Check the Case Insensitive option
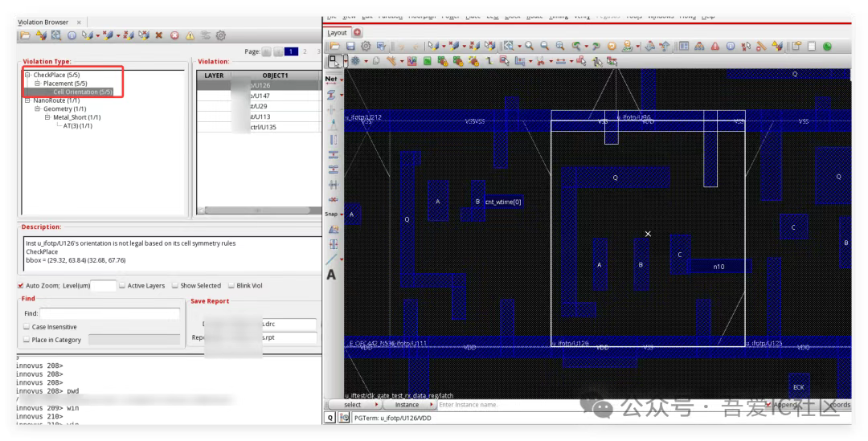868x441 pixels. [x=26, y=326]
